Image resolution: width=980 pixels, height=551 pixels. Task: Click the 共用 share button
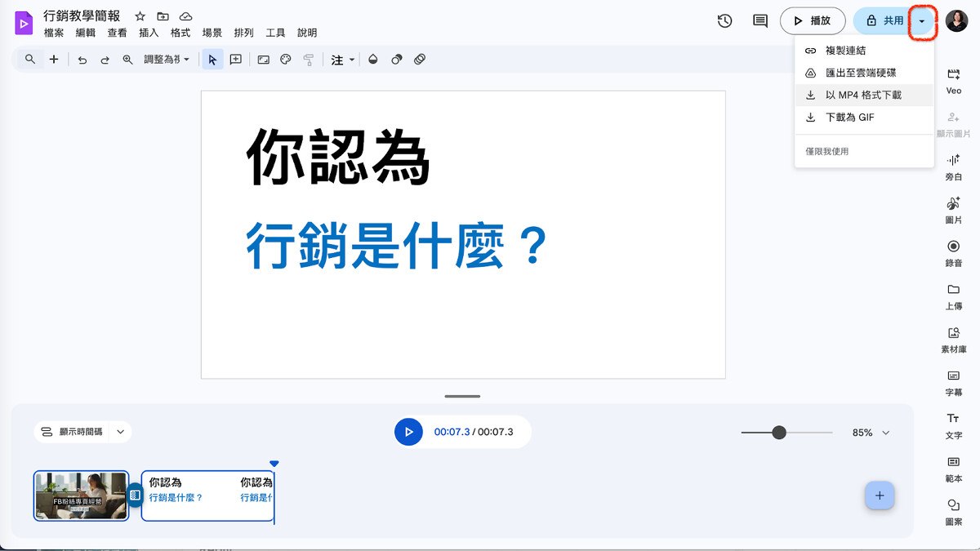(x=884, y=21)
